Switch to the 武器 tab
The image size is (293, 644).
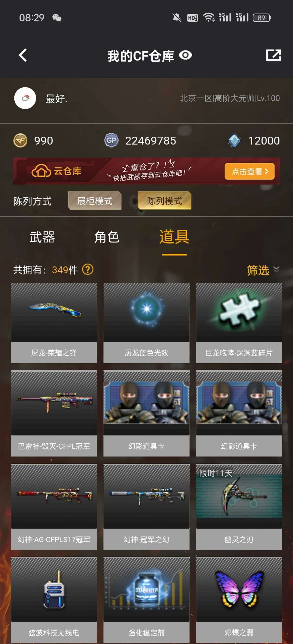[x=42, y=237]
